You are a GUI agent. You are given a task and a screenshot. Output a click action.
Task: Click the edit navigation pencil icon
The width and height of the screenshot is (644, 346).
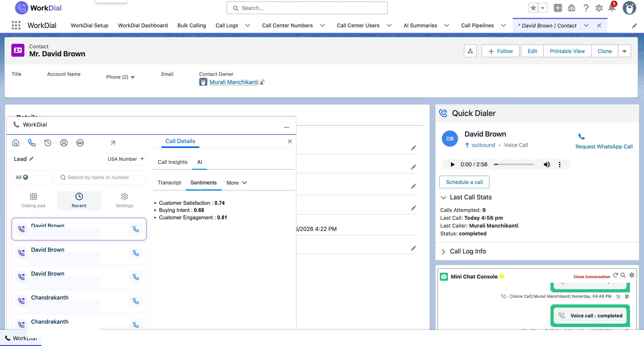pos(634,26)
